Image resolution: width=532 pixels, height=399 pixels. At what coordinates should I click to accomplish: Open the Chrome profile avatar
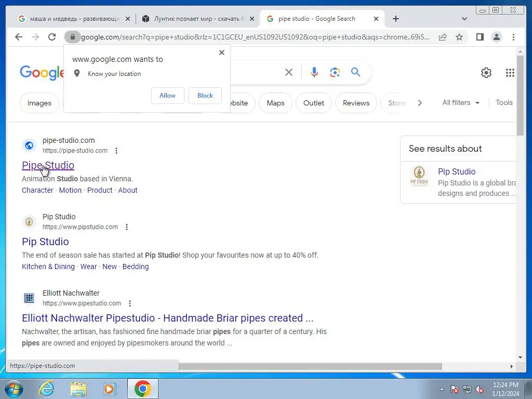tap(496, 37)
